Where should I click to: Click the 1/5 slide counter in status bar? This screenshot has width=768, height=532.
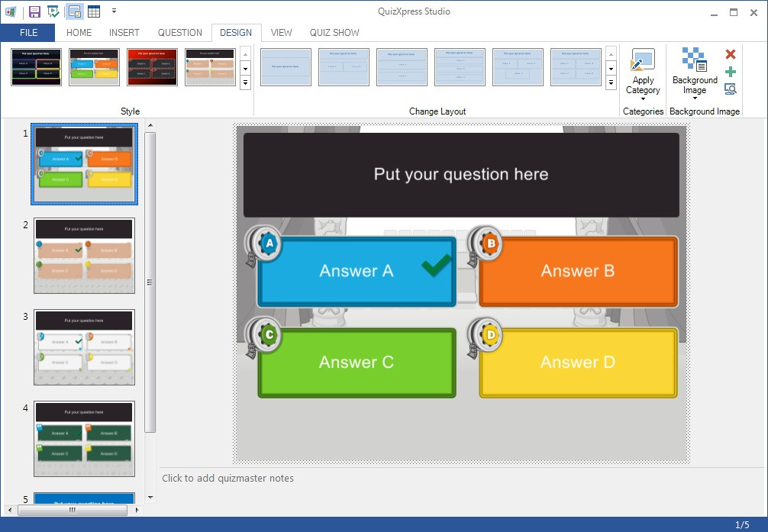tap(742, 524)
